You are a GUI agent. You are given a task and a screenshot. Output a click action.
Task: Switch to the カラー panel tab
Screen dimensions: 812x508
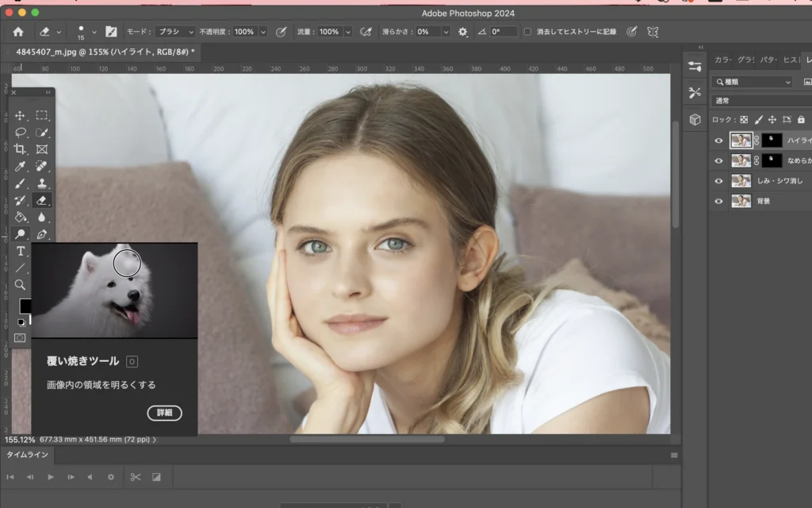[x=722, y=60]
